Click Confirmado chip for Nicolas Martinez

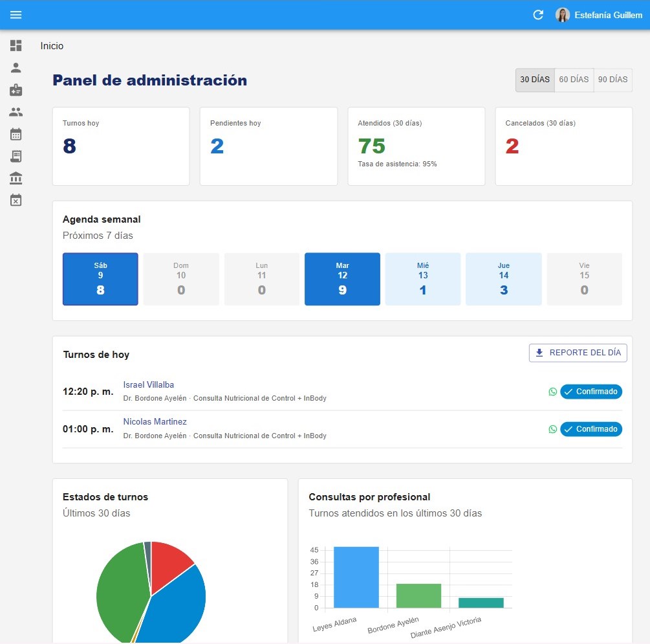591,429
